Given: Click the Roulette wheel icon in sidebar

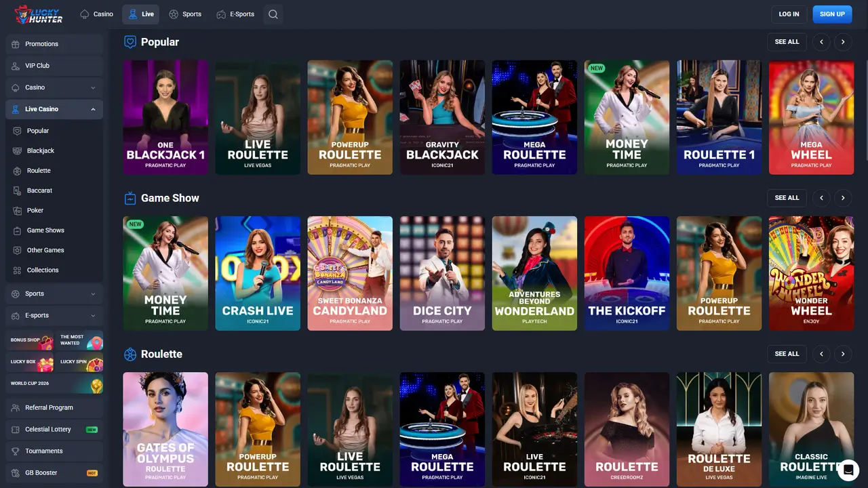Looking at the screenshot, I should coord(18,171).
